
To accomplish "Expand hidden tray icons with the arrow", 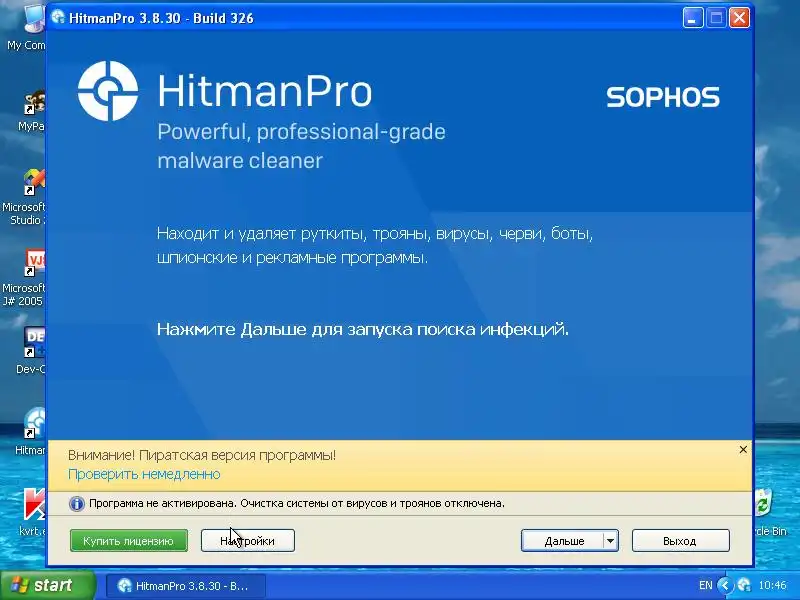I will (725, 585).
